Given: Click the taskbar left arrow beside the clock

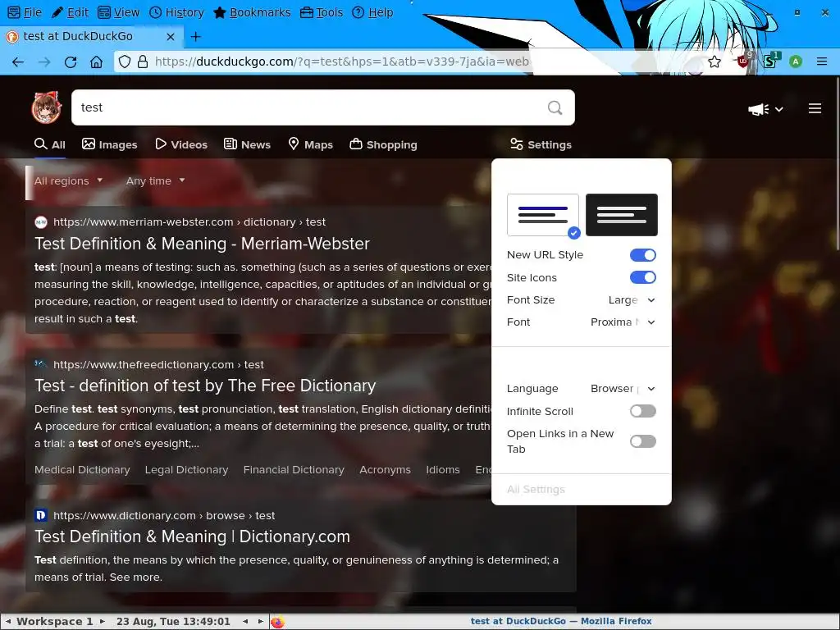Looking at the screenshot, I should [x=245, y=622].
